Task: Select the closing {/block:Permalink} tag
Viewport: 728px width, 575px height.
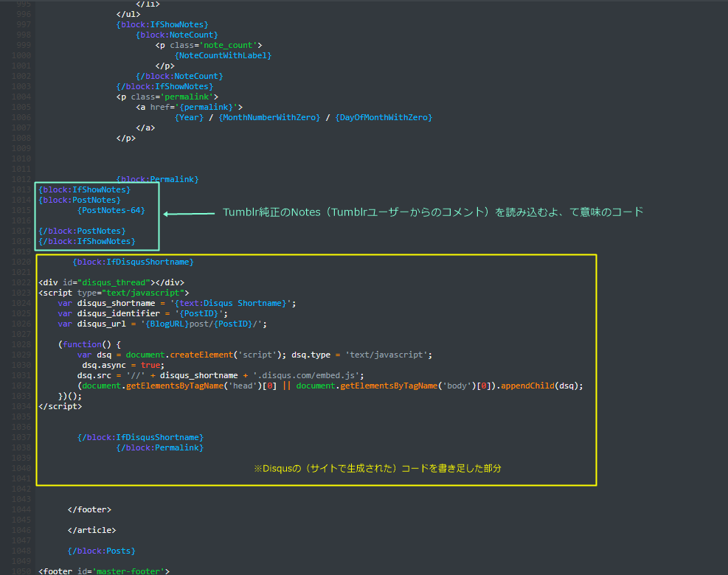Action: [160, 447]
